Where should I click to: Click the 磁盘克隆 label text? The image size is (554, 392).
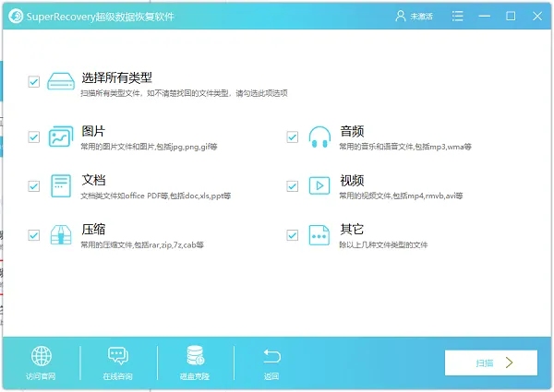point(195,376)
